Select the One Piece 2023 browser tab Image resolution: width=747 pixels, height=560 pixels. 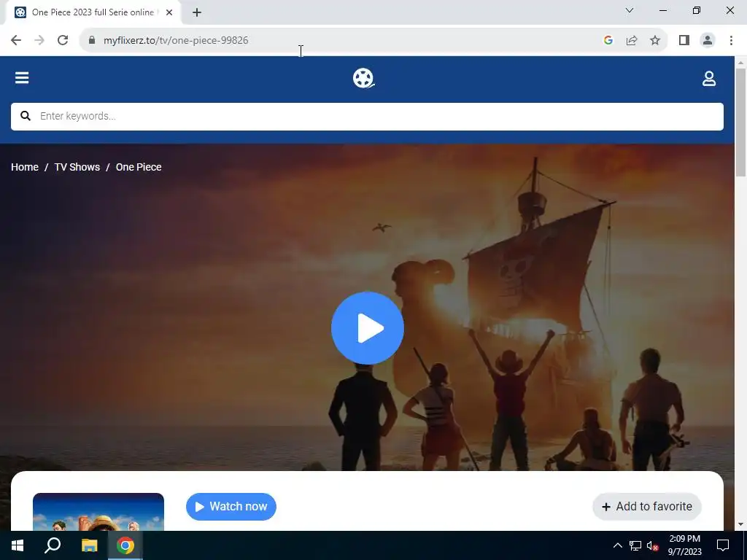pyautogui.click(x=93, y=12)
